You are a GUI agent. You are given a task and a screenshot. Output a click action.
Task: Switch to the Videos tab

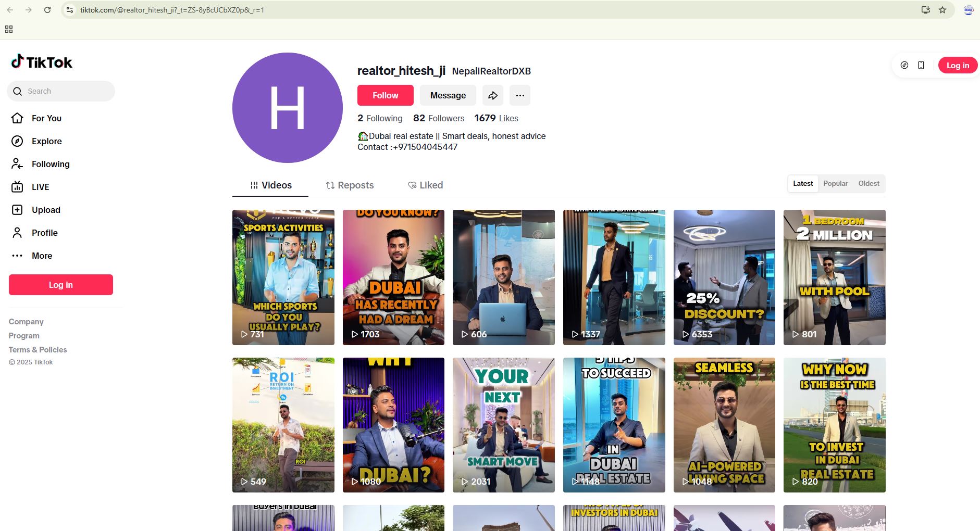click(x=270, y=185)
